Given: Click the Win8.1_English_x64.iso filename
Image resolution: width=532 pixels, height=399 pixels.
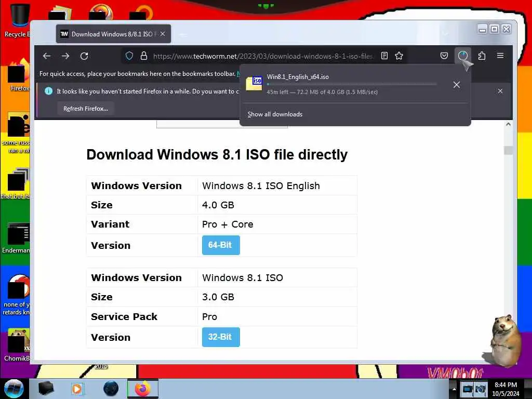Looking at the screenshot, I should click(298, 77).
